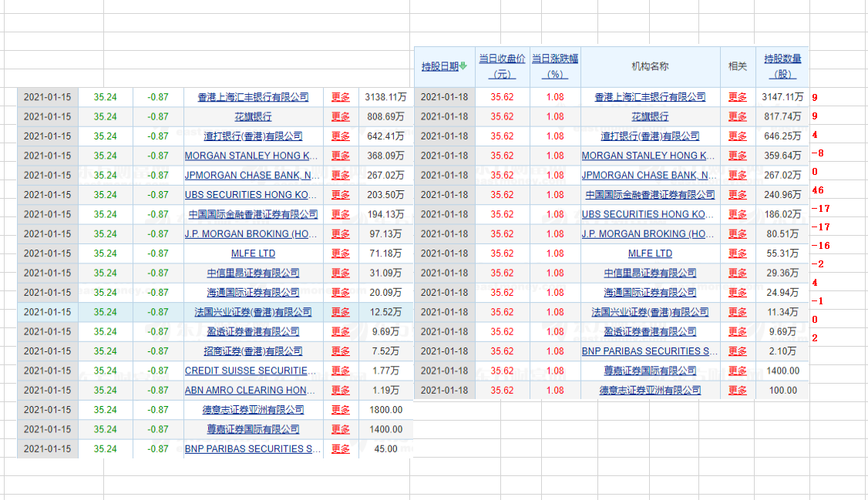Open 中信里昂证券有限公司 in 2021-01-15 table
This screenshot has height=500, width=868.
click(253, 273)
